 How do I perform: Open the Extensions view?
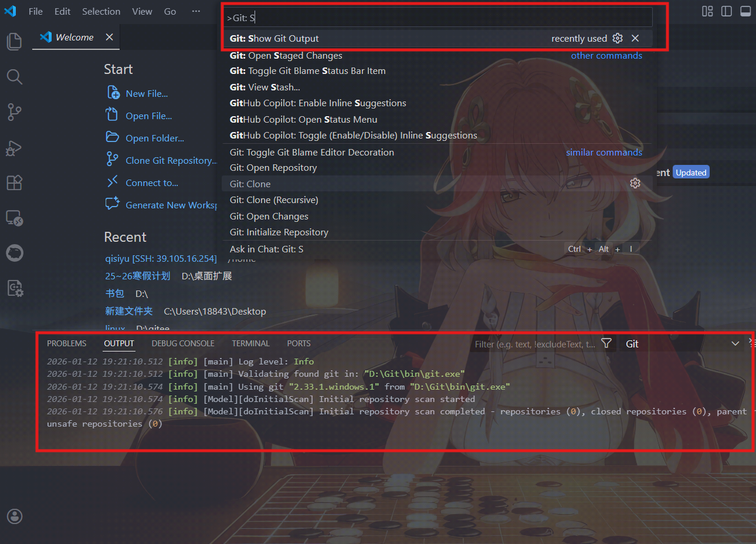coord(14,183)
